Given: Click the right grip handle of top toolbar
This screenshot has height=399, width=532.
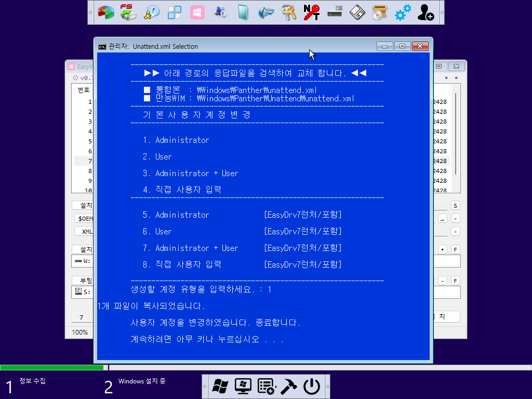Looking at the screenshot, I should (x=442, y=12).
